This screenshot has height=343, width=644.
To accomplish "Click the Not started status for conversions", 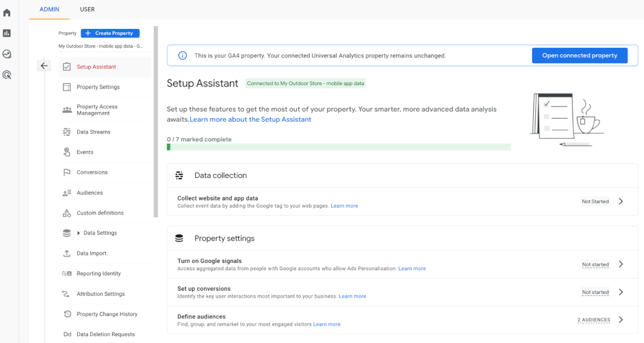I will 595,292.
